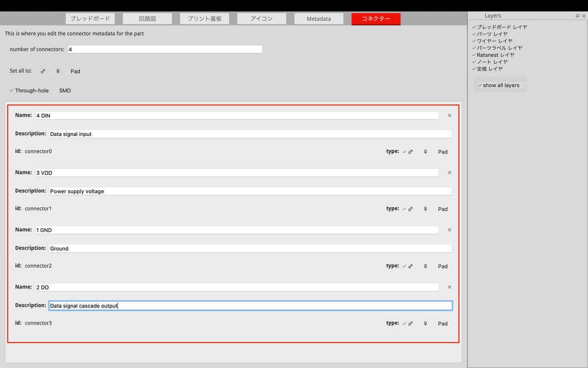Click the Name field containing 4 DIN
The height and width of the screenshot is (368, 588).
pos(237,116)
